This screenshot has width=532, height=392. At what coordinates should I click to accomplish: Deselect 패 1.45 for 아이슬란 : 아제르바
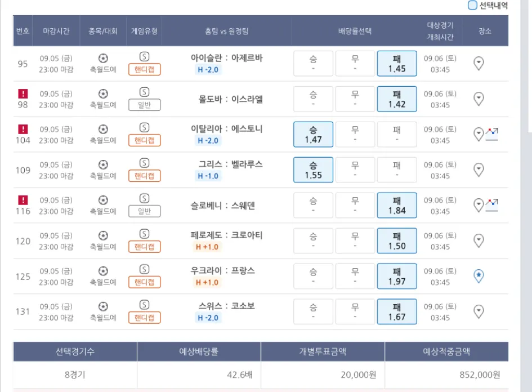pos(397,63)
